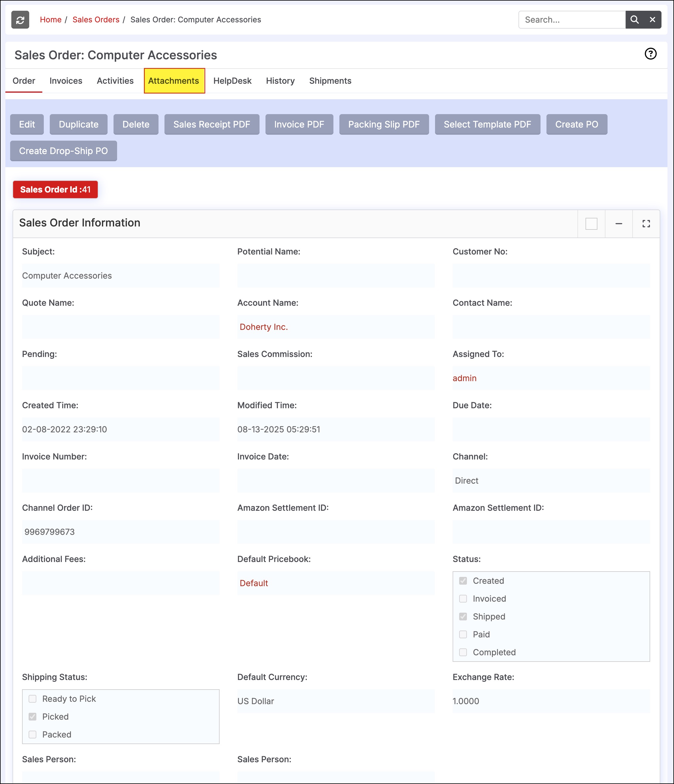Toggle the Ready to Pick checkbox
The height and width of the screenshot is (784, 674).
[32, 699]
